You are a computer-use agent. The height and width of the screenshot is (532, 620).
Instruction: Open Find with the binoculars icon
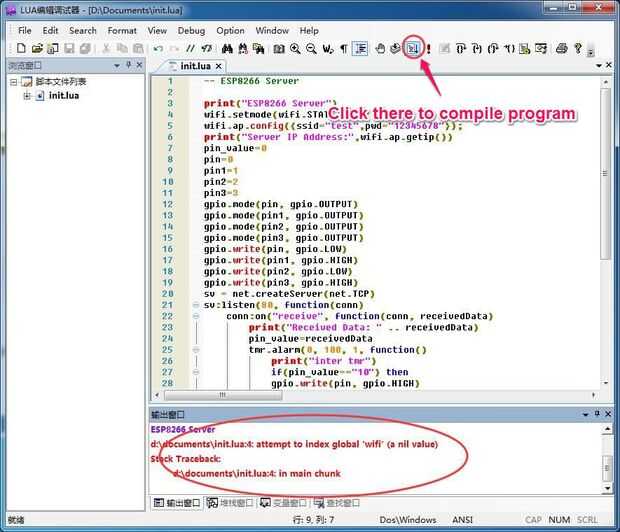pyautogui.click(x=227, y=49)
